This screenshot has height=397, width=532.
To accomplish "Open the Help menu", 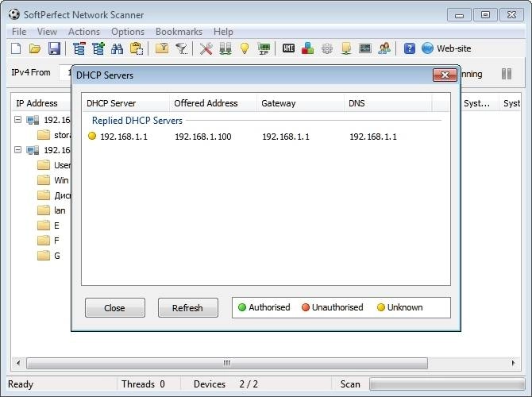I will (x=223, y=32).
